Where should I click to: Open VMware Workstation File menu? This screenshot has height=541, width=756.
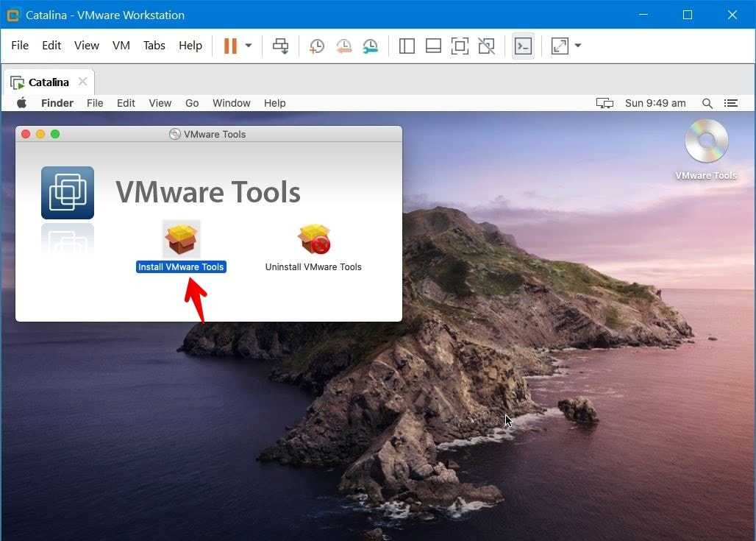(x=20, y=46)
